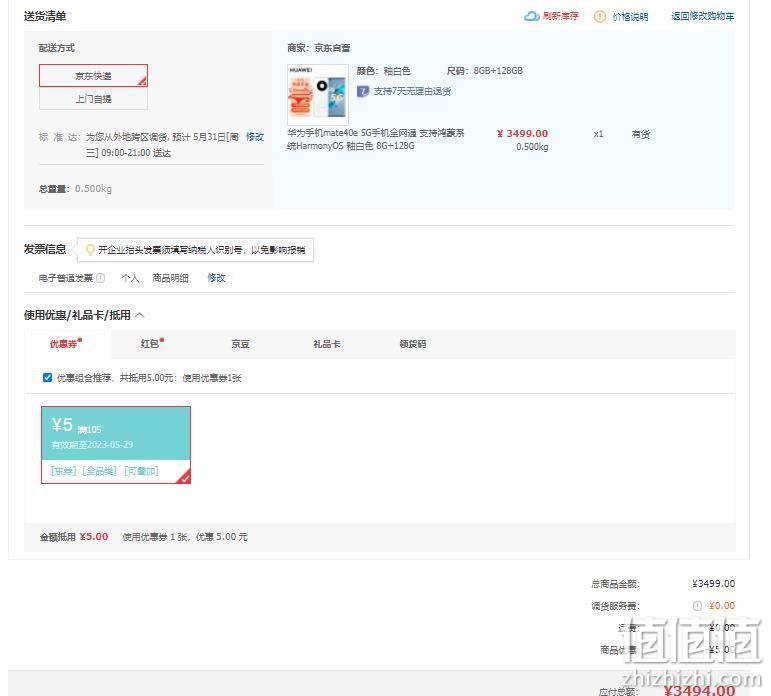Select the 优惠券 tab
This screenshot has height=696, width=771.
pyautogui.click(x=66, y=343)
